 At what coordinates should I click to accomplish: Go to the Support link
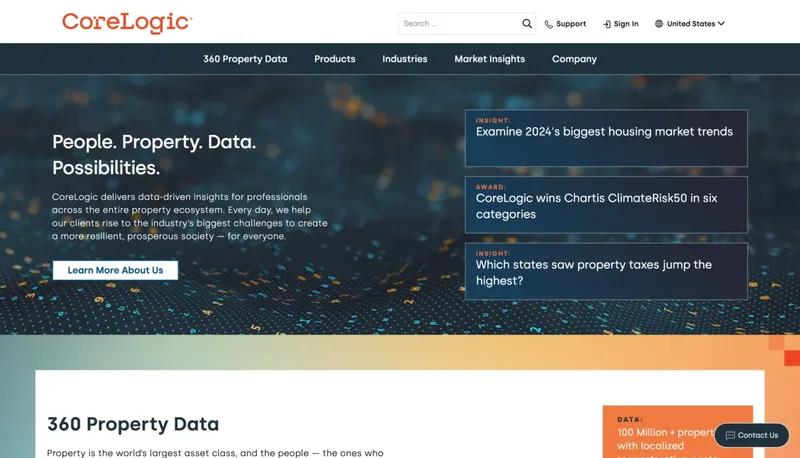tap(571, 24)
